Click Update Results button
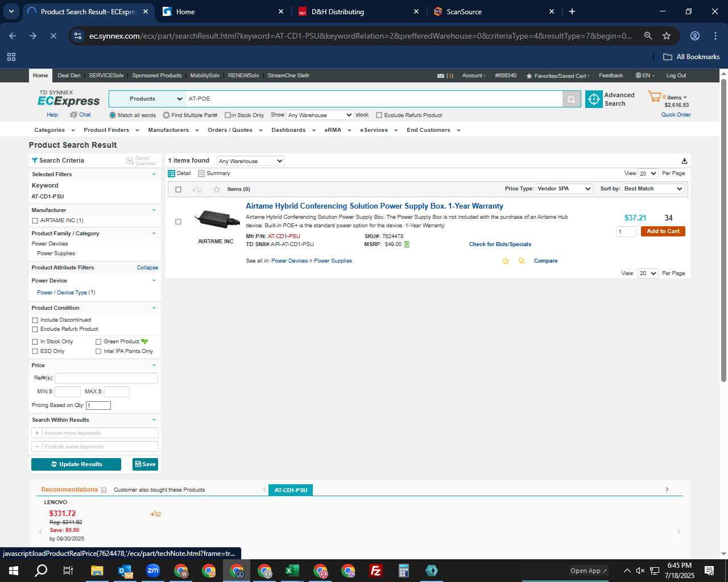The image size is (728, 582). tap(76, 464)
